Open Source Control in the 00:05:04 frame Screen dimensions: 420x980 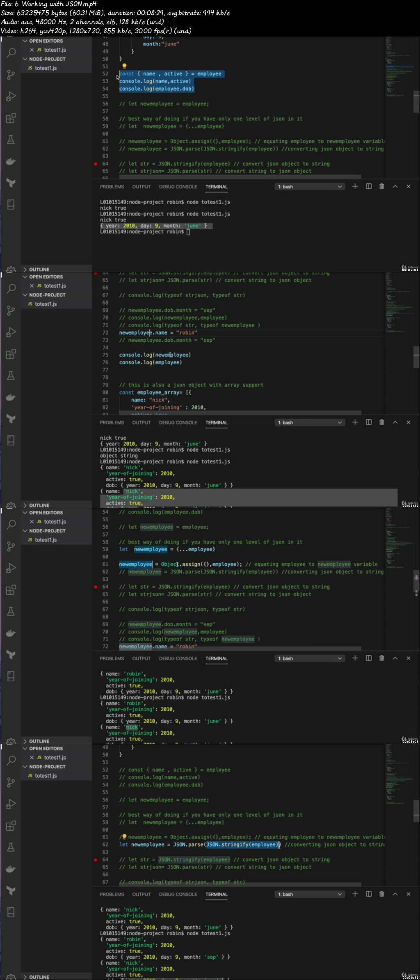[x=11, y=546]
